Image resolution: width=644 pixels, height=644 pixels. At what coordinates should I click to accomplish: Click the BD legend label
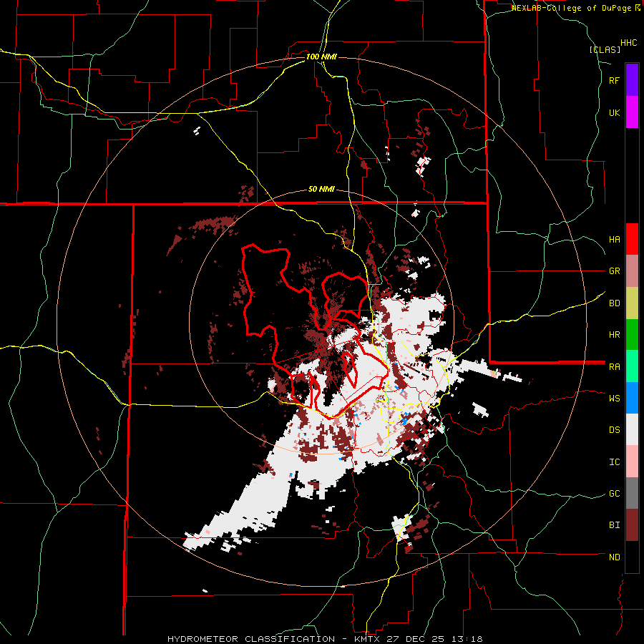(614, 303)
